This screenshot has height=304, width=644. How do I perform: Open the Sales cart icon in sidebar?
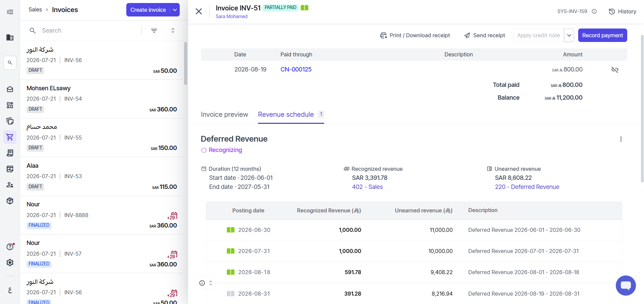pyautogui.click(x=10, y=137)
